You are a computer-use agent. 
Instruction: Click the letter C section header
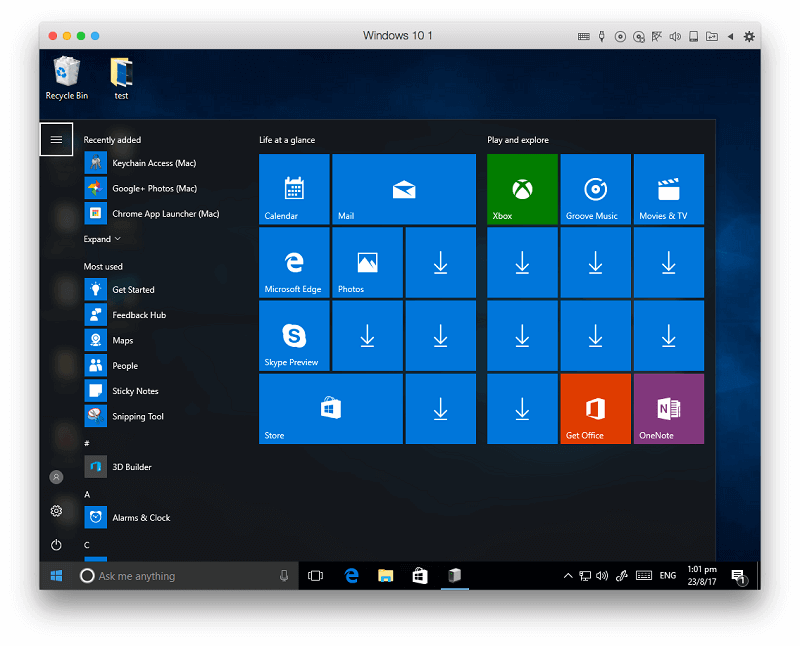pyautogui.click(x=87, y=545)
